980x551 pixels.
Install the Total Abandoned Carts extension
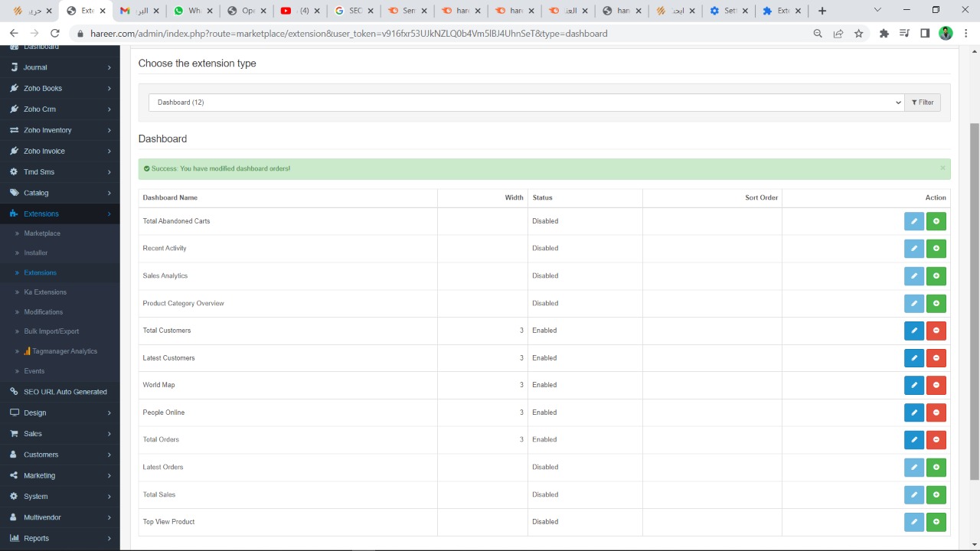coord(936,221)
